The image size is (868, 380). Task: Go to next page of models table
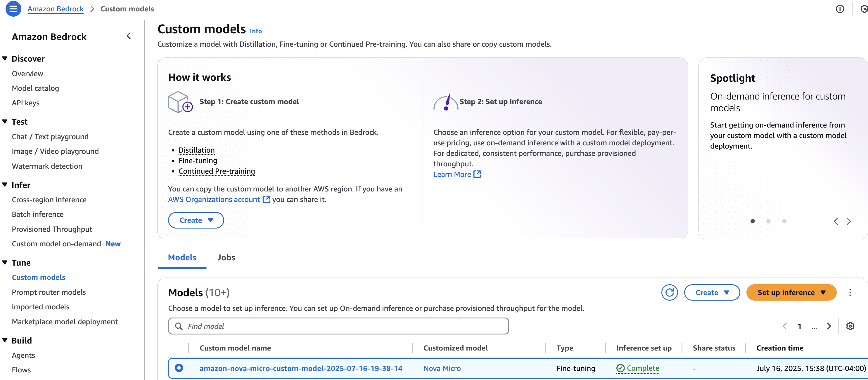pyautogui.click(x=829, y=326)
